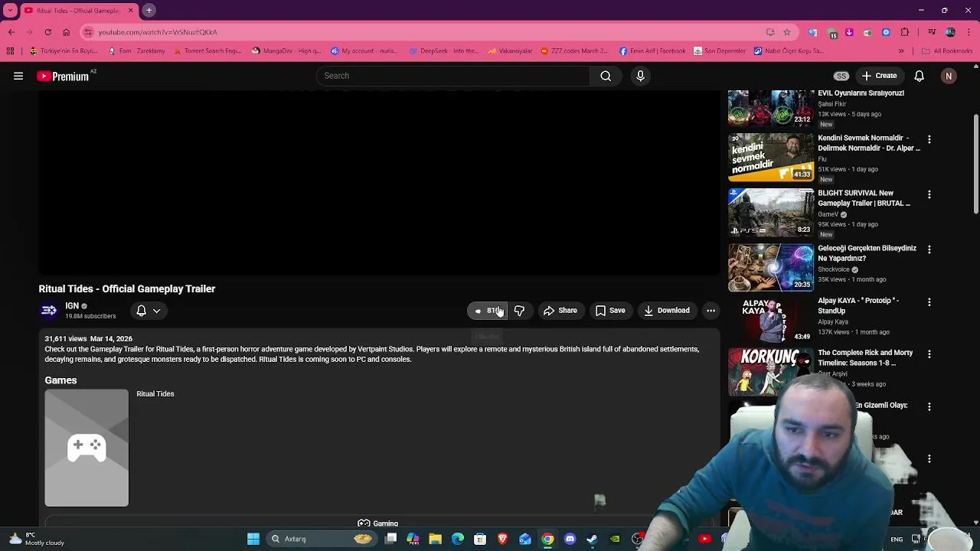Bookmark this page with the star

point(786,32)
